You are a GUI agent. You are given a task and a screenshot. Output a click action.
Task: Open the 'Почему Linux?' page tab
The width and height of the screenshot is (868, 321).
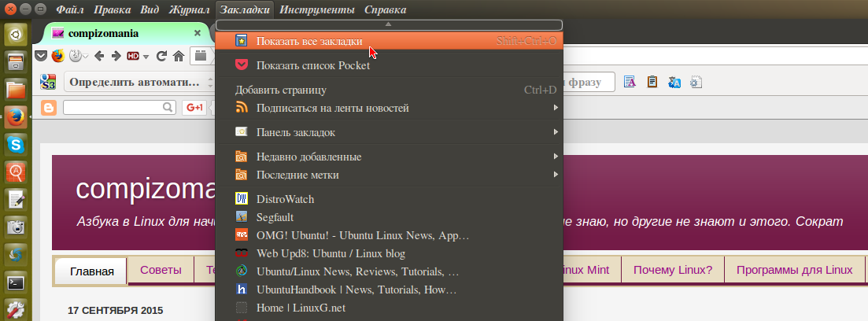(673, 270)
